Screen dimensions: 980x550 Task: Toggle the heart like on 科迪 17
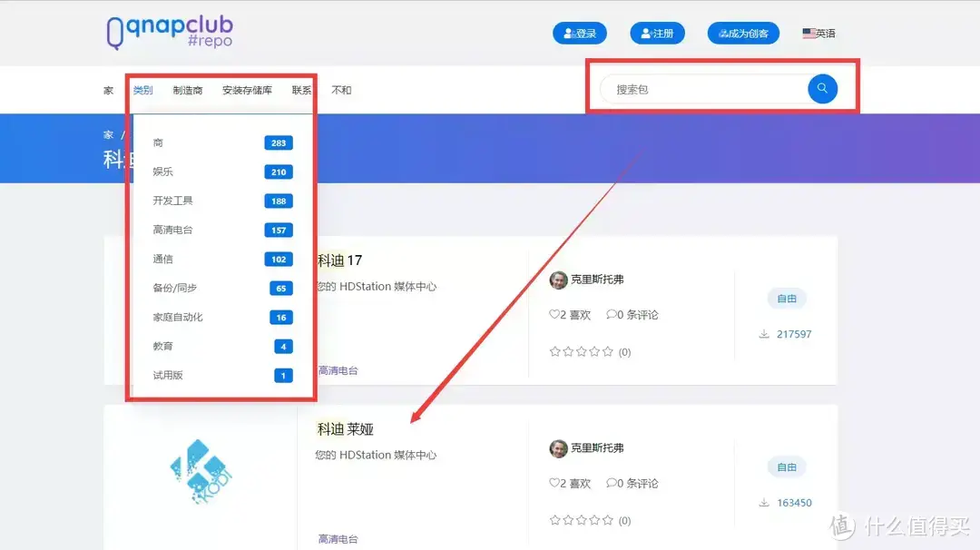tap(556, 315)
